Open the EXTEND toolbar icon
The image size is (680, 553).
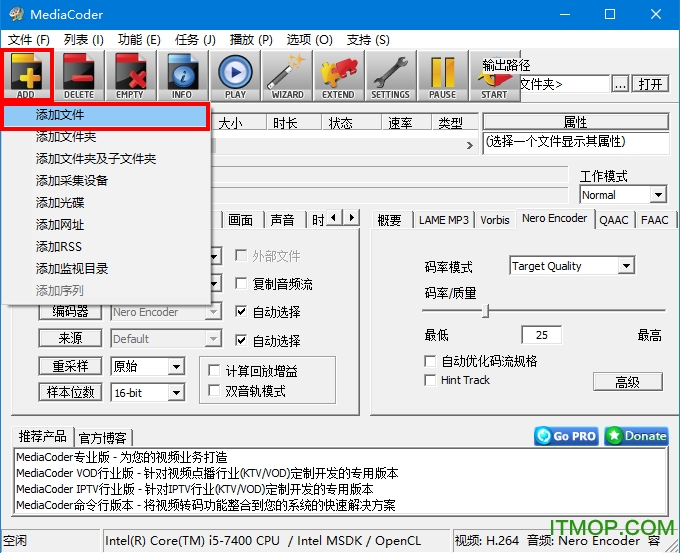[x=338, y=76]
